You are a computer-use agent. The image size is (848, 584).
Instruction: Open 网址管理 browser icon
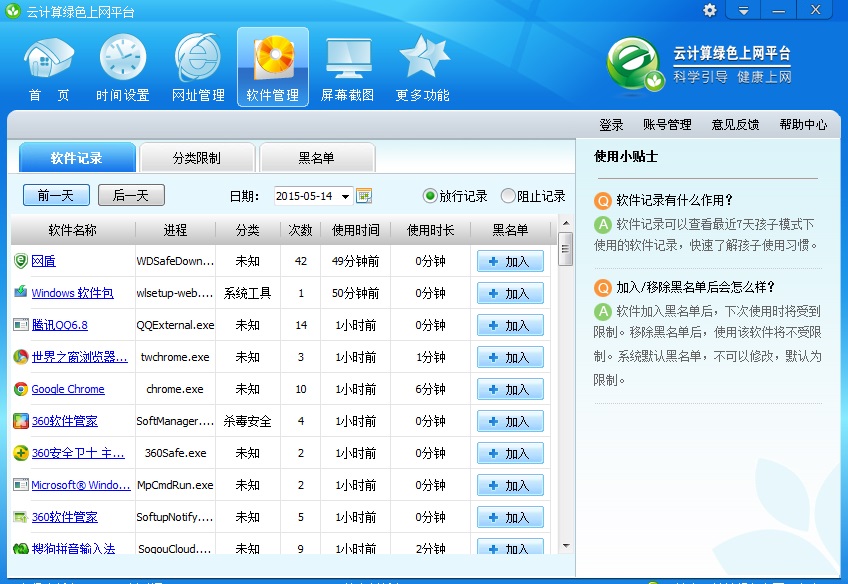(x=198, y=68)
